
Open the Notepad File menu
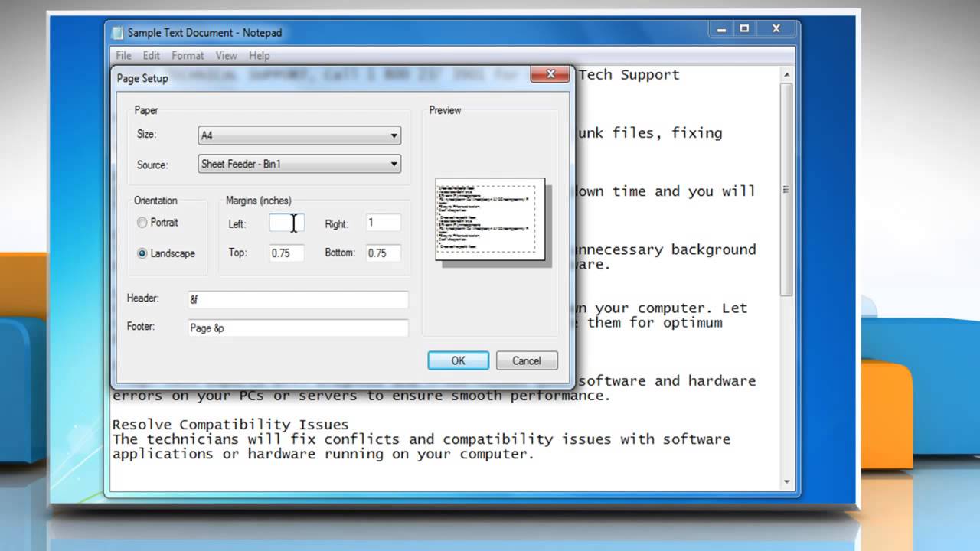(123, 55)
